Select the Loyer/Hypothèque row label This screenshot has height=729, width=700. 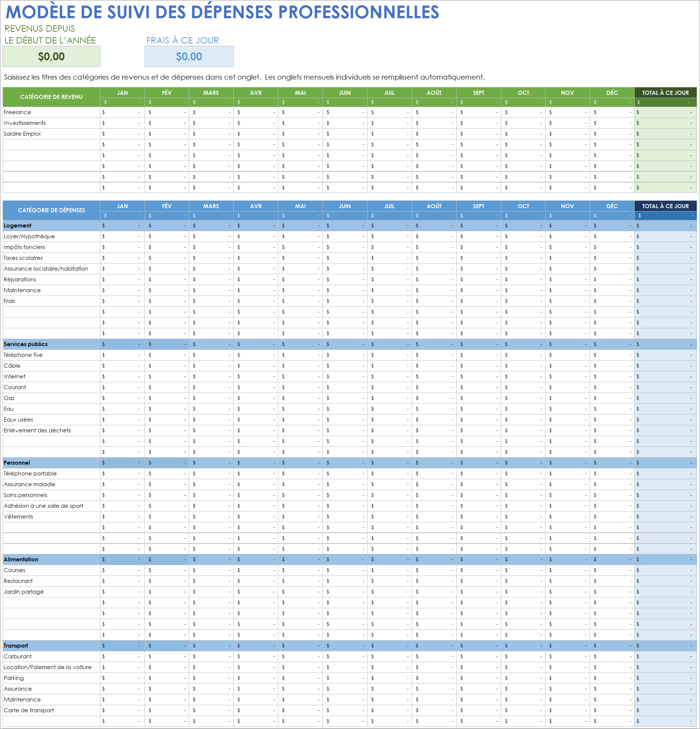pos(29,236)
